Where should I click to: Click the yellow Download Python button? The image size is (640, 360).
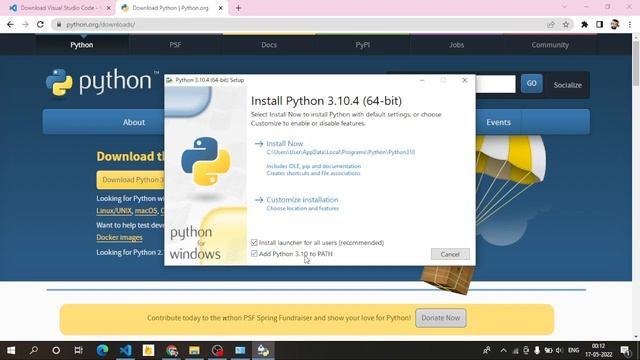coord(130,180)
